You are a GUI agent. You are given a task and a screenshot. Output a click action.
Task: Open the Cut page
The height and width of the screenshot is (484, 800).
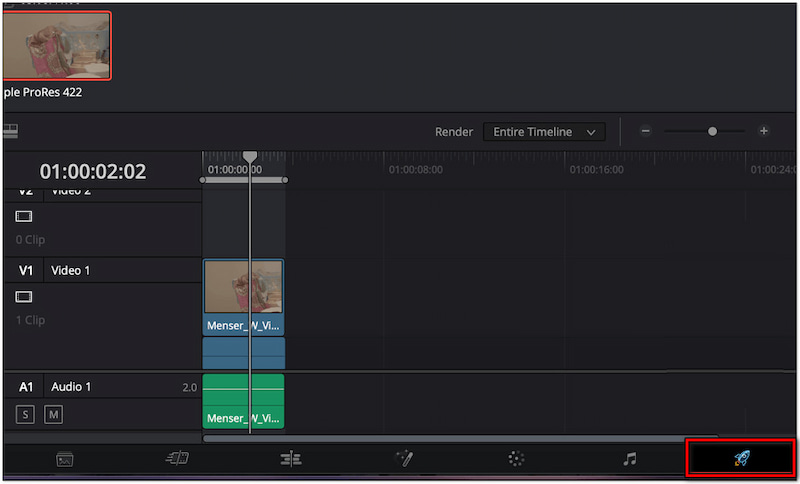177,459
